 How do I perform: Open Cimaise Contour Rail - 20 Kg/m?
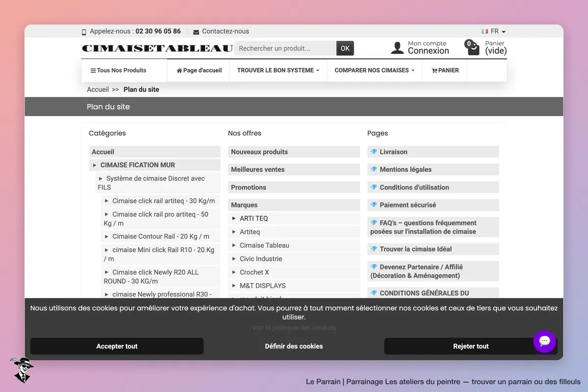coord(161,236)
